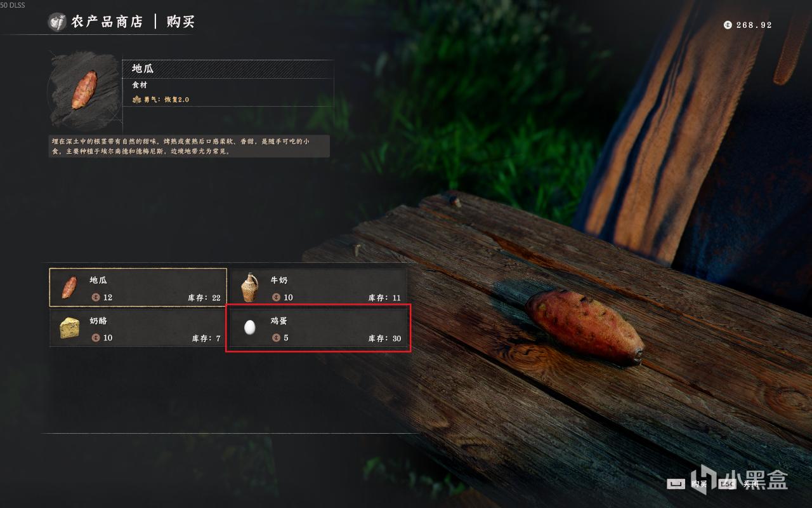This screenshot has width=812, height=508.
Task: Select the cheese wedge icon in 奶酪 row
Action: click(x=70, y=328)
